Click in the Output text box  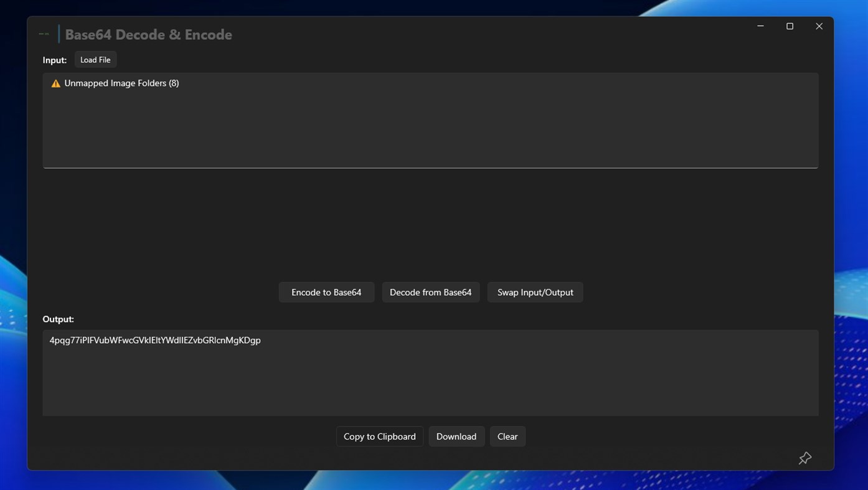point(430,373)
